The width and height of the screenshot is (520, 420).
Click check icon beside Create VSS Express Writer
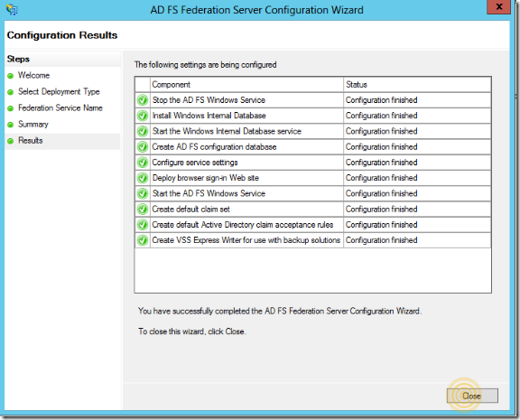coord(143,240)
